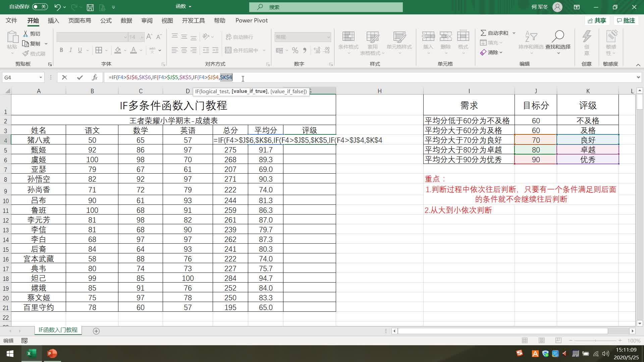The image size is (644, 362).
Task: Add a new sheet with plus icon
Action: pos(96,331)
